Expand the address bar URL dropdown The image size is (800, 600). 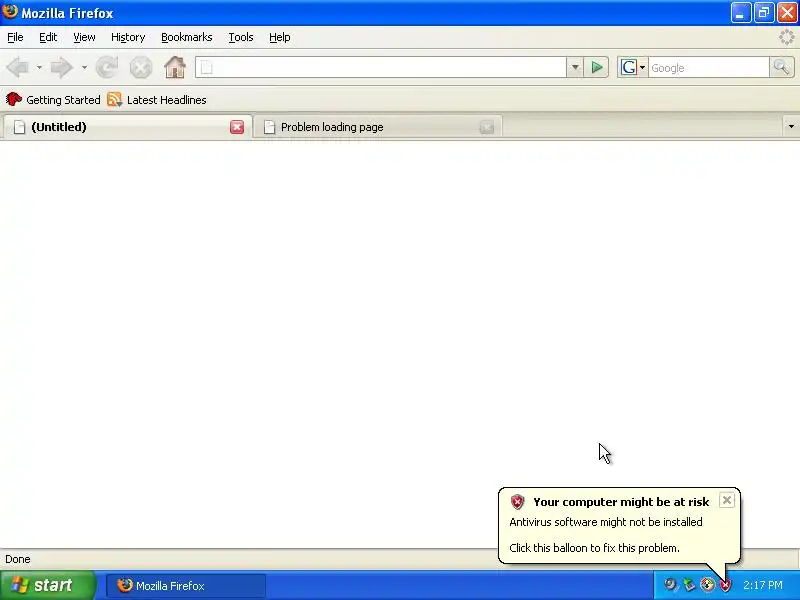click(575, 67)
